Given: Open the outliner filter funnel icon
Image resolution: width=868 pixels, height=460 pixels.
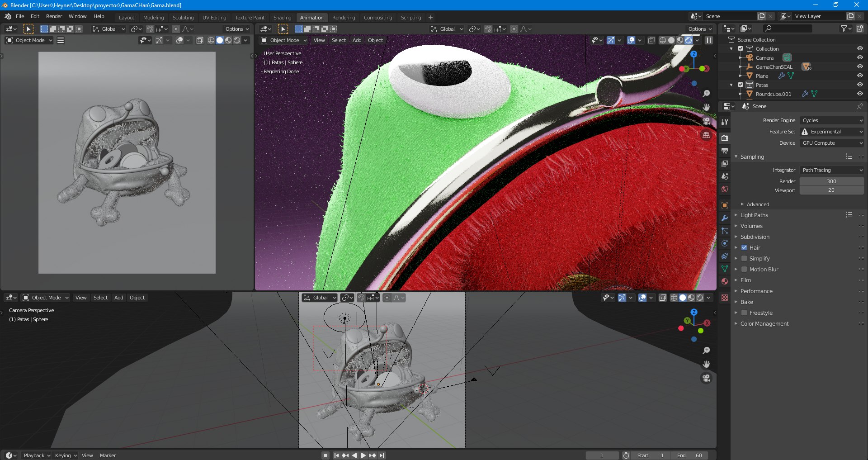Looking at the screenshot, I should pyautogui.click(x=846, y=28).
